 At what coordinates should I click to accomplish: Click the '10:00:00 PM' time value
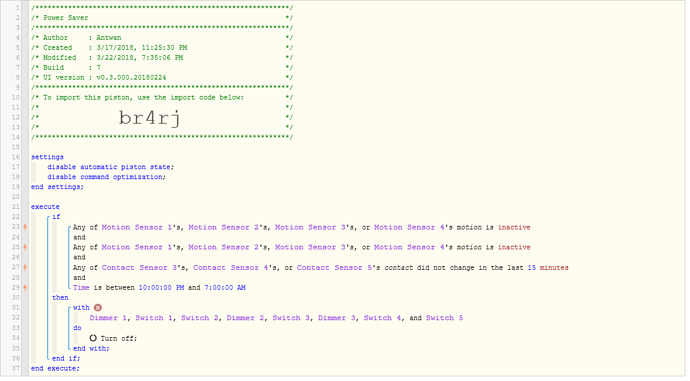tap(161, 288)
